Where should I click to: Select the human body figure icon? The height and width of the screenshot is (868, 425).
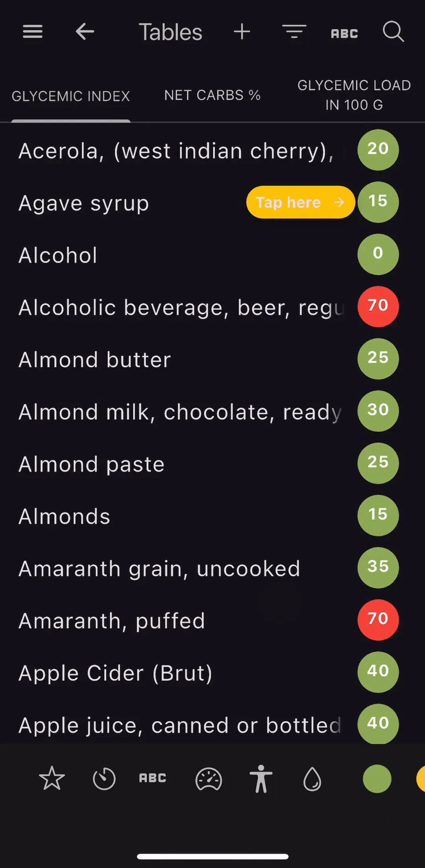coord(261,778)
